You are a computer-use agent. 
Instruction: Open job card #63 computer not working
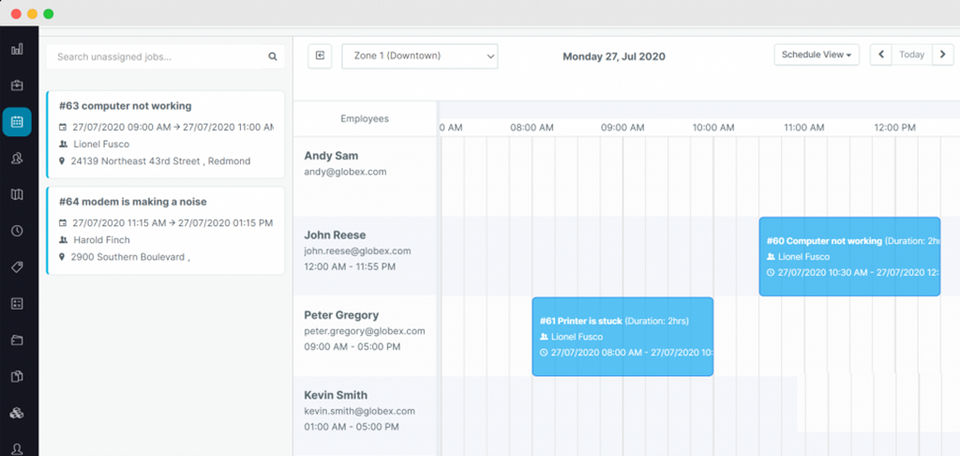(x=165, y=134)
